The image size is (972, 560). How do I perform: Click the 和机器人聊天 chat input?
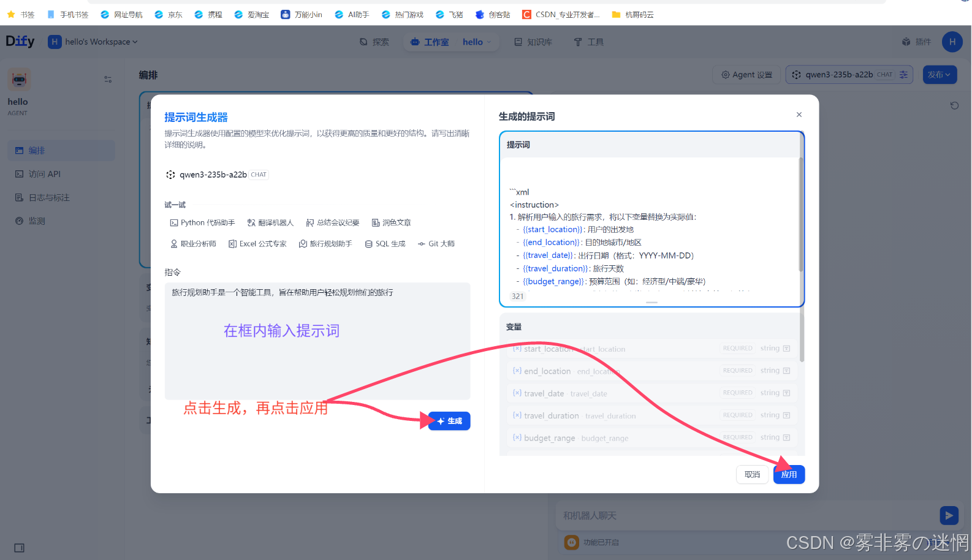pyautogui.click(x=746, y=515)
